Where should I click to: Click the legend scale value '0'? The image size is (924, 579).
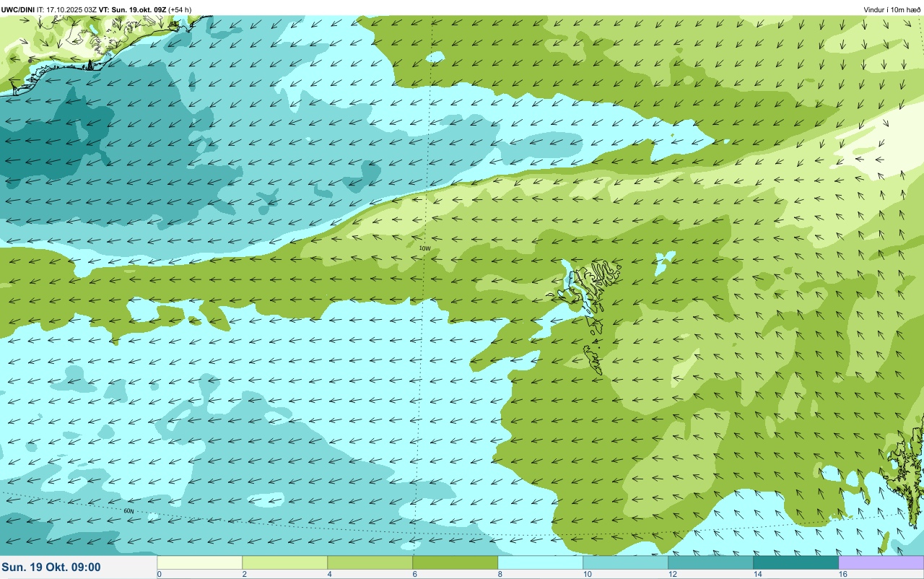159,575
